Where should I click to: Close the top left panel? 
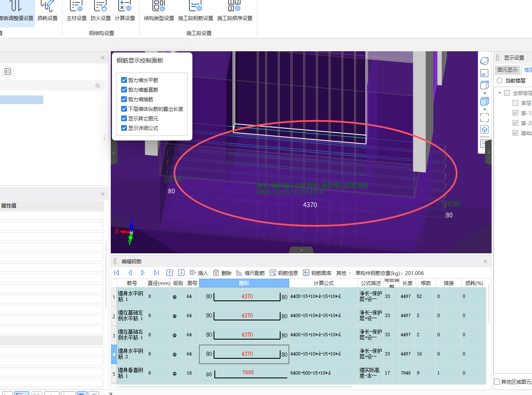pyautogui.click(x=103, y=58)
